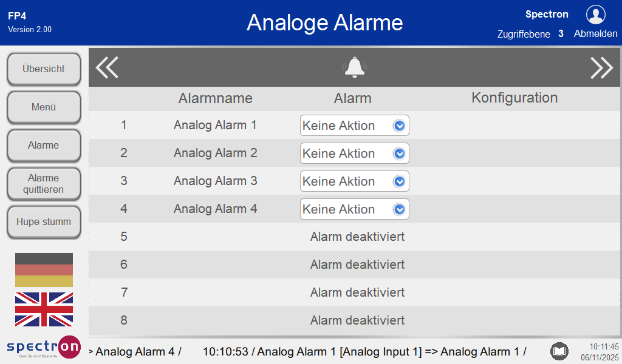
Task: Switch language using the German flag
Action: click(x=44, y=270)
